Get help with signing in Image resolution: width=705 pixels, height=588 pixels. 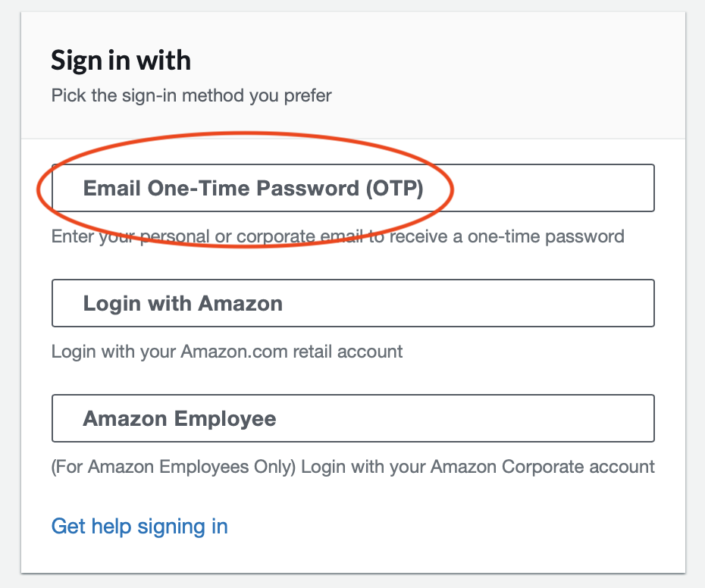click(x=139, y=526)
